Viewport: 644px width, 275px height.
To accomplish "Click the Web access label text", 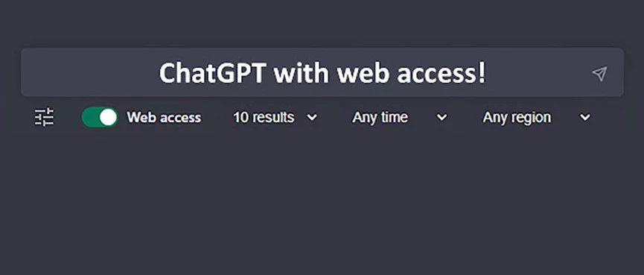I will 164,118.
